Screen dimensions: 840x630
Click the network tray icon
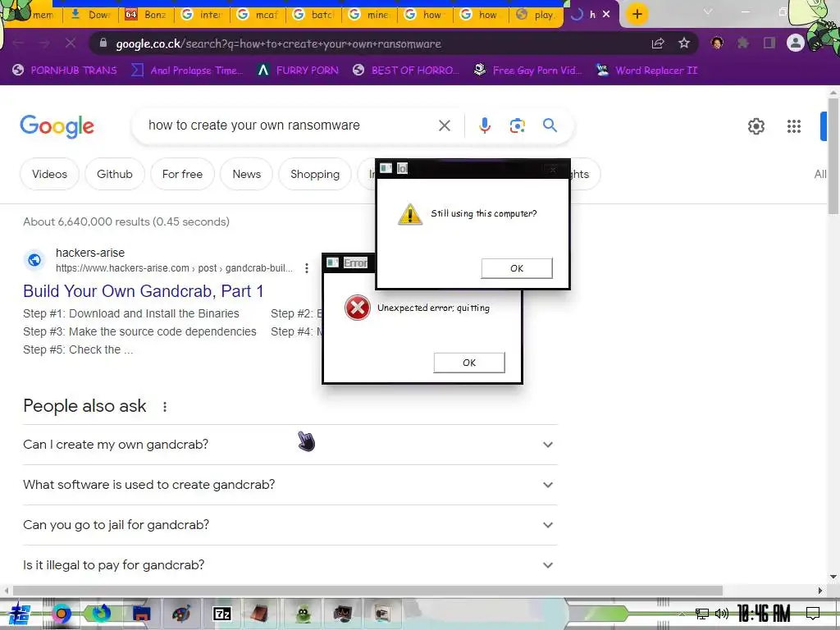tap(702, 614)
